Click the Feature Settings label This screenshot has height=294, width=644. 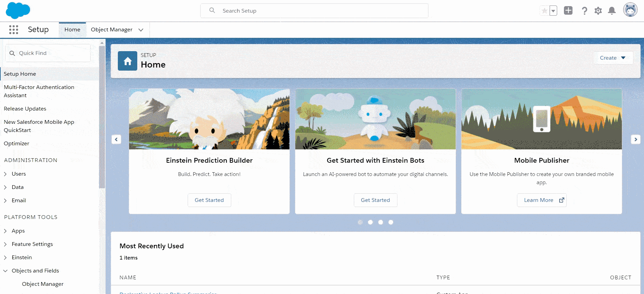[32, 244]
